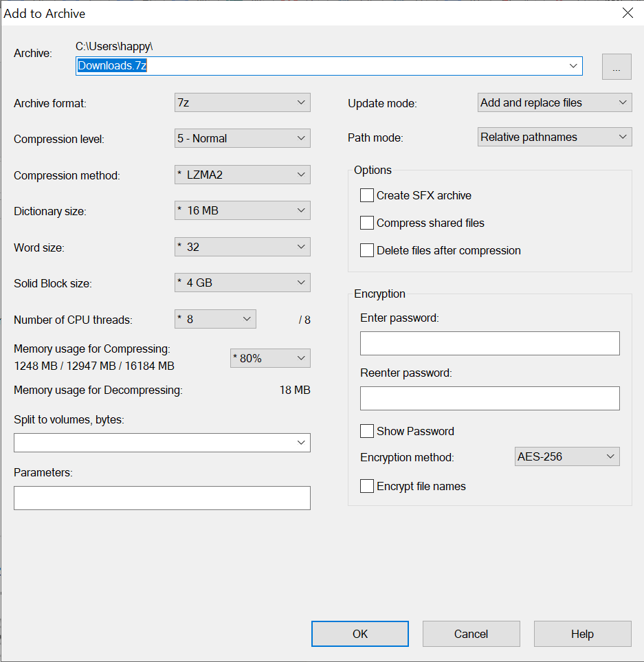This screenshot has width=644, height=662.
Task: Check the Encrypt file names option
Action: 367,486
